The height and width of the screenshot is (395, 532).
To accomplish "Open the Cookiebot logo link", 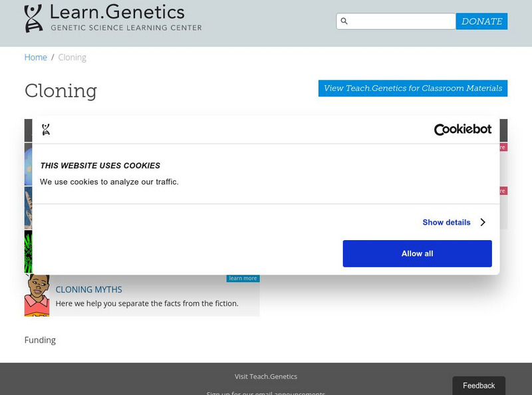I will point(462,130).
